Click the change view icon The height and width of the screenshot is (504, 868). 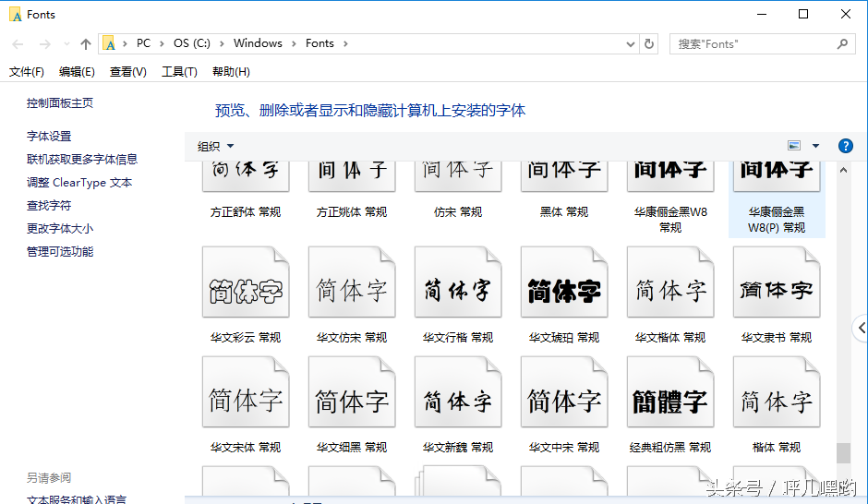794,146
